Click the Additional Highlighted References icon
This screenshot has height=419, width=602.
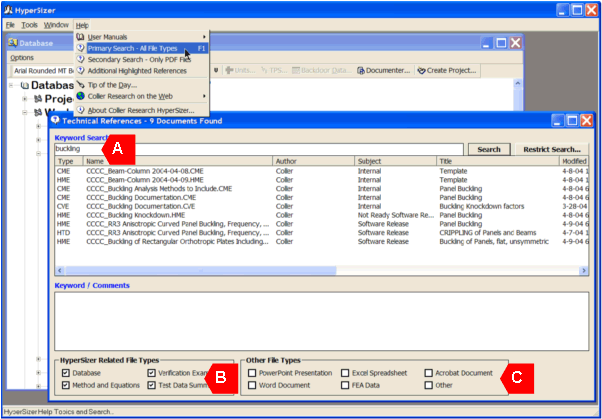pyautogui.click(x=80, y=71)
